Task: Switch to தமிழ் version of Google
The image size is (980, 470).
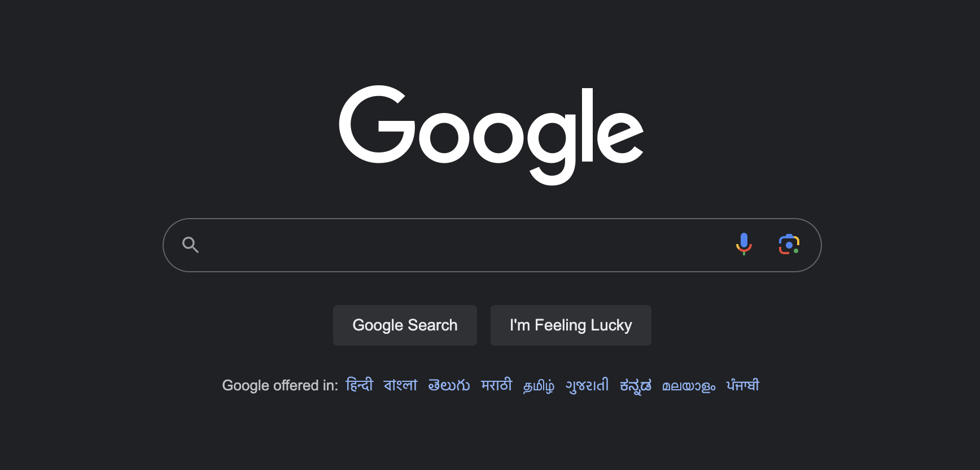Action: click(539, 385)
